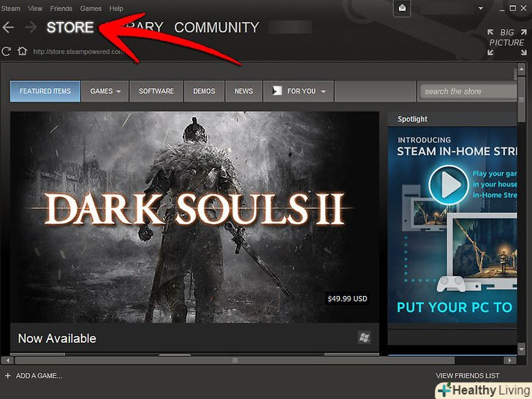The width and height of the screenshot is (532, 399).
Task: Enter Big Picture mode
Action: click(x=507, y=42)
